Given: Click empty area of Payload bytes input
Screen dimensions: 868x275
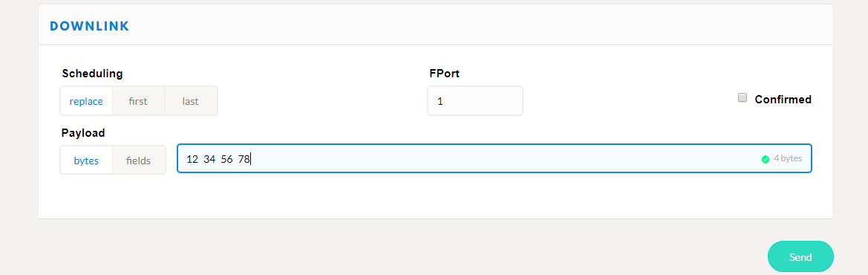Looking at the screenshot, I should click(x=498, y=158).
